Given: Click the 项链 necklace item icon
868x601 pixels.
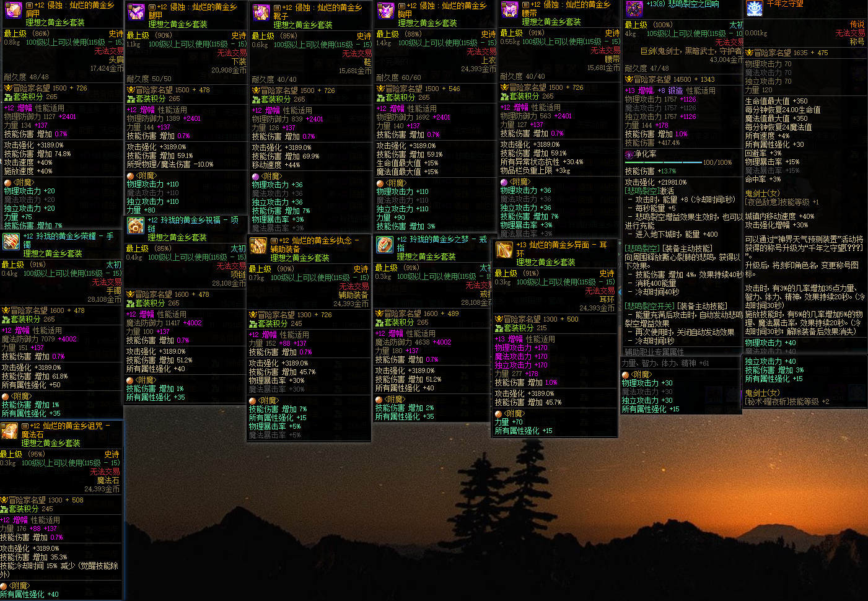Looking at the screenshot, I should coord(136,226).
